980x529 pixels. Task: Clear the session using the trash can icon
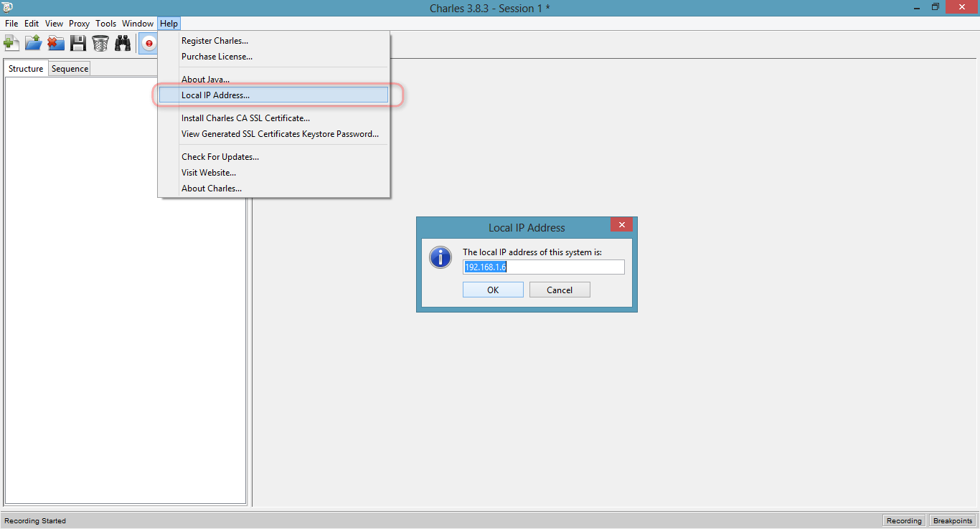[x=100, y=43]
